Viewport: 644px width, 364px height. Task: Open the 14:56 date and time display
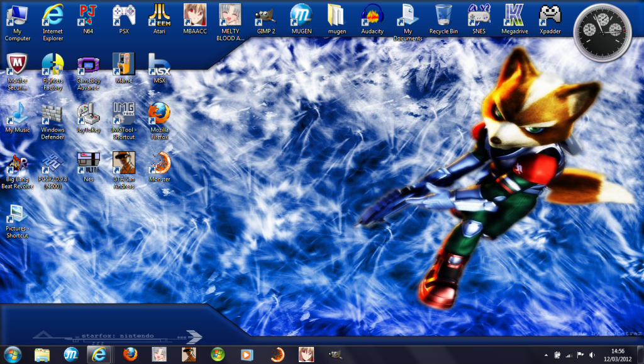coord(618,355)
